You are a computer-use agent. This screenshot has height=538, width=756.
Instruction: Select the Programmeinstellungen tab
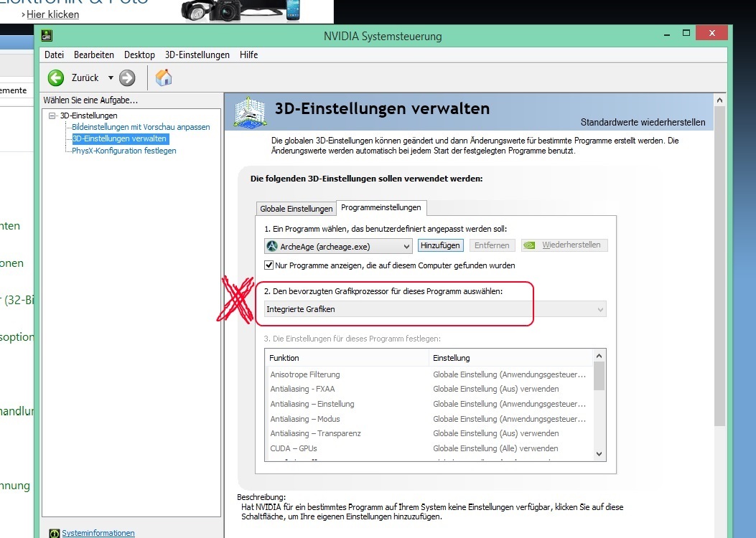click(x=381, y=207)
